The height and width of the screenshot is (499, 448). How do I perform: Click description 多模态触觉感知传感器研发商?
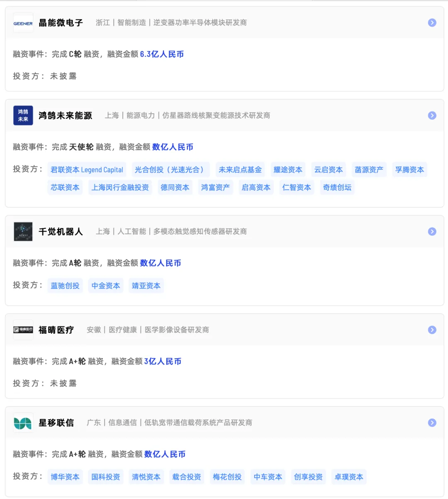click(200, 232)
